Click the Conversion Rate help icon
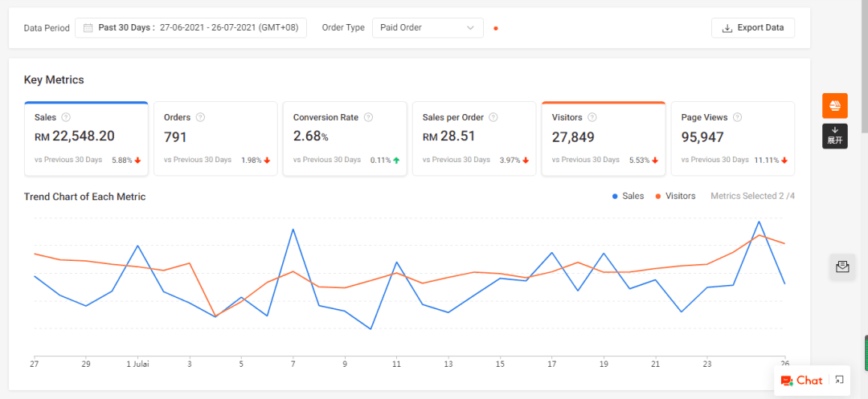Viewport: 868px width, 399px height. (x=368, y=117)
